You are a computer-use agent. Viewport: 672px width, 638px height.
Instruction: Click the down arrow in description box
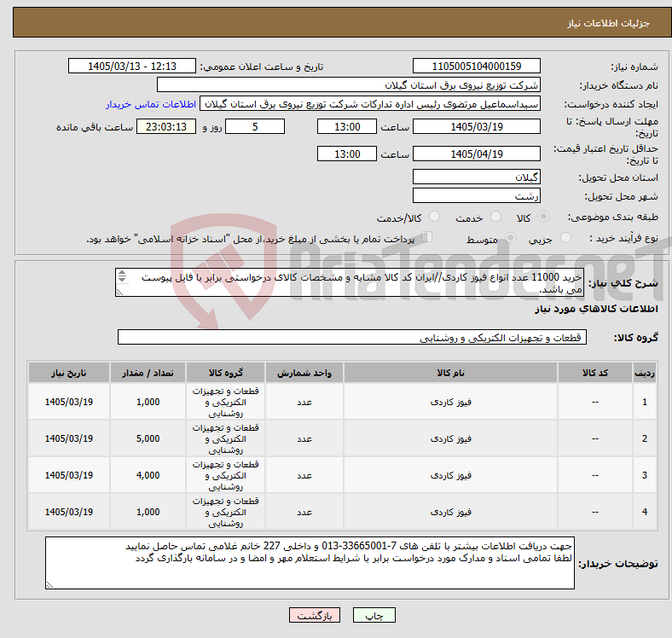[122, 280]
